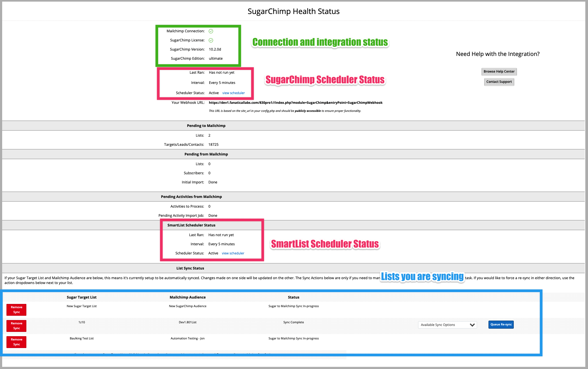Click the Queue Re-sync button
Image resolution: width=588 pixels, height=369 pixels.
(x=501, y=325)
